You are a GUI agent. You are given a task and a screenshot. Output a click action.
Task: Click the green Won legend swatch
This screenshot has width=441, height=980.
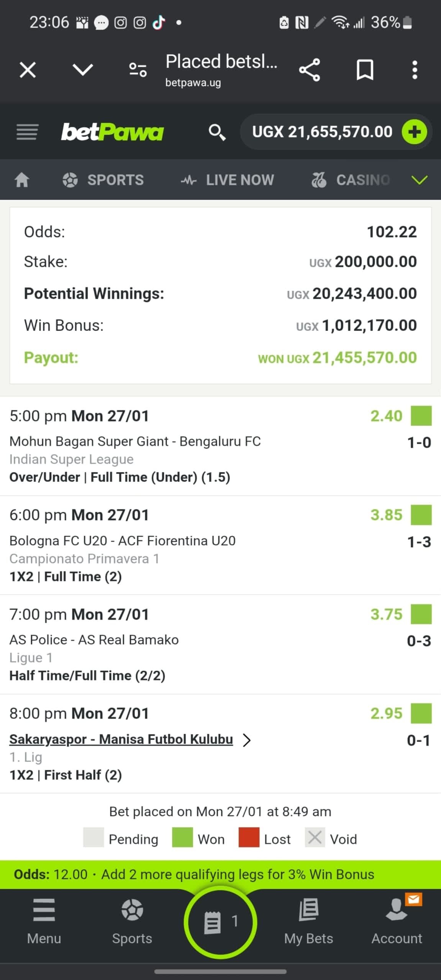click(x=182, y=838)
